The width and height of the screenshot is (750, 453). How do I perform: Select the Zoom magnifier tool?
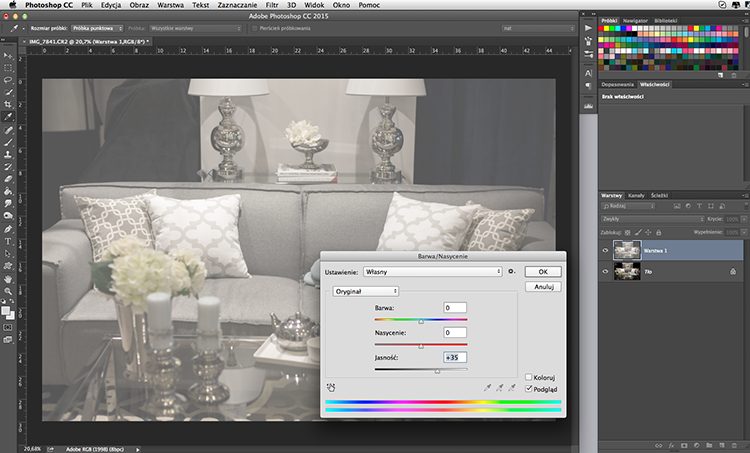tap(8, 291)
